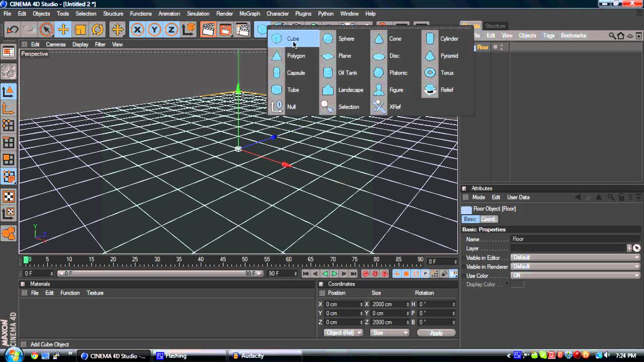Switch to the Coord. tab in Attributes

point(488,219)
